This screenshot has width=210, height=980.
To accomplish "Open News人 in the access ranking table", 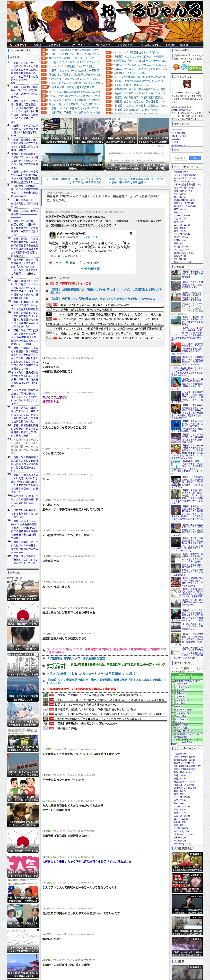I will [178, 706].
